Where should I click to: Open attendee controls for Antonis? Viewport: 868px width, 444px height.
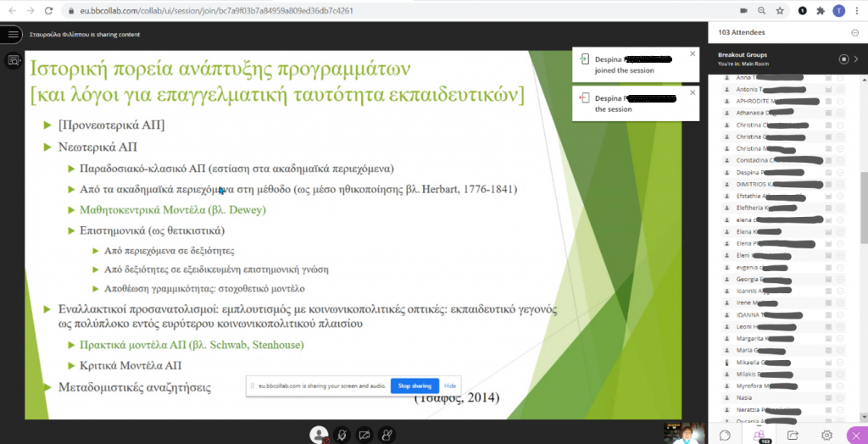[x=840, y=90]
